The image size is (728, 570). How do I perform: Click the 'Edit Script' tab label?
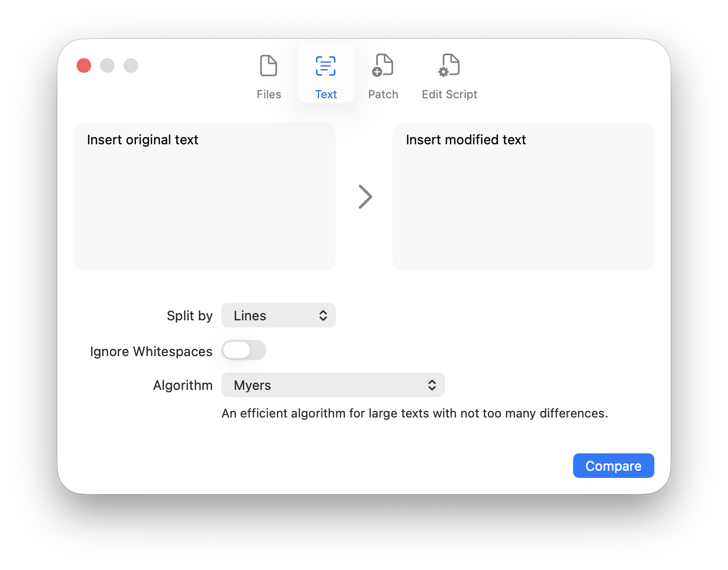(449, 95)
